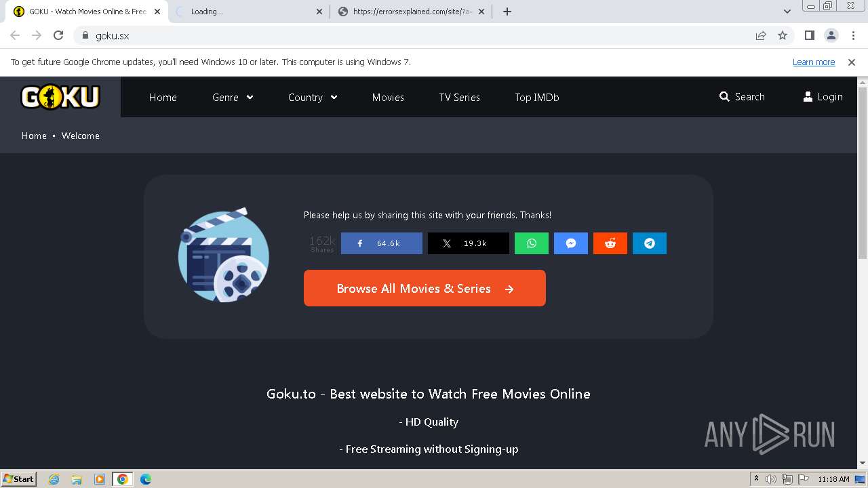The width and height of the screenshot is (868, 488).
Task: Share via Telegram icon
Action: (650, 243)
